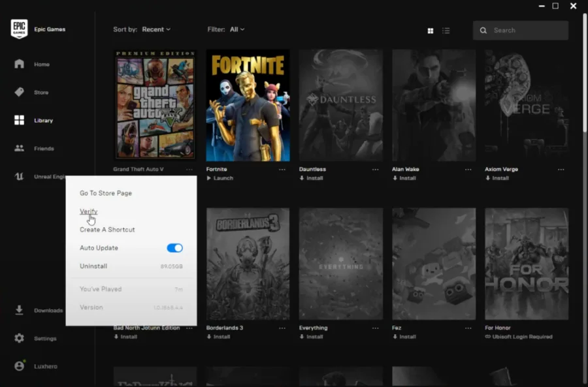
Task: Open the Store tag icon
Action: click(x=19, y=92)
